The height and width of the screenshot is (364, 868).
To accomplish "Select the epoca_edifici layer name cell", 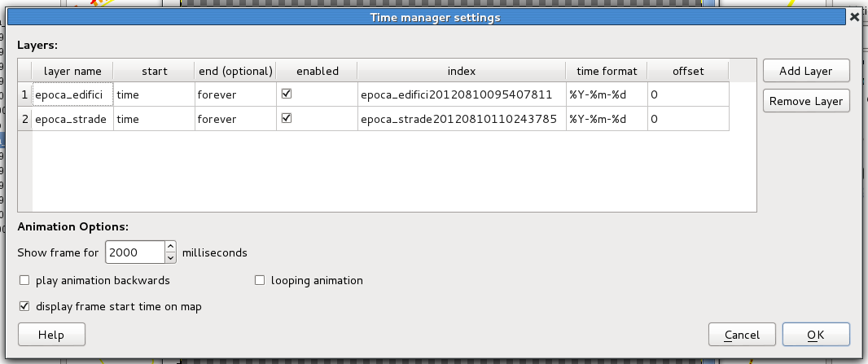I will tap(72, 94).
